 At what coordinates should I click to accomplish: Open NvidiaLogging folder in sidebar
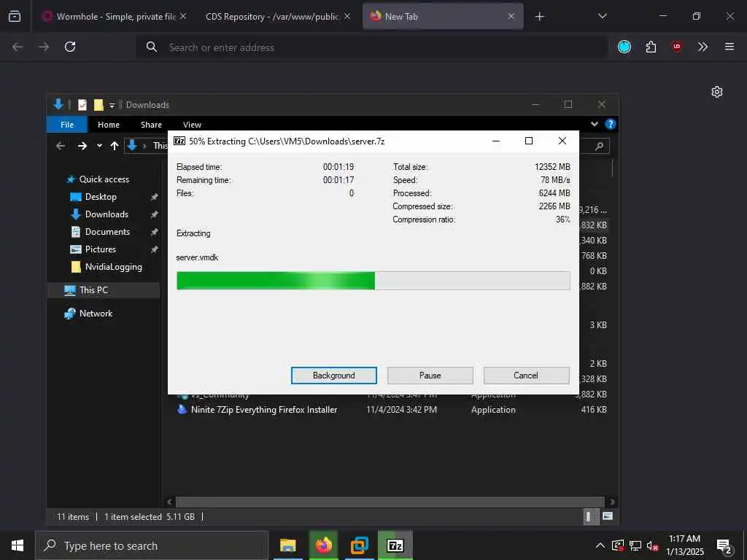tap(113, 267)
